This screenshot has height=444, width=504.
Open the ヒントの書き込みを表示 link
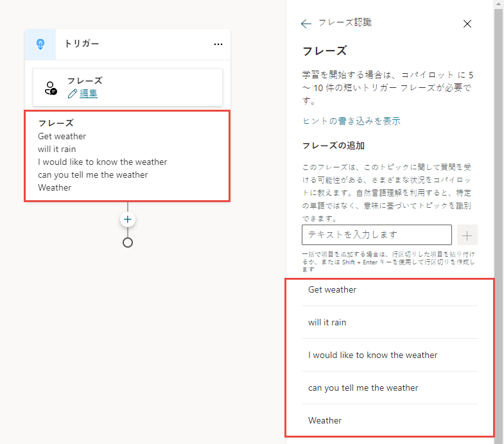351,121
